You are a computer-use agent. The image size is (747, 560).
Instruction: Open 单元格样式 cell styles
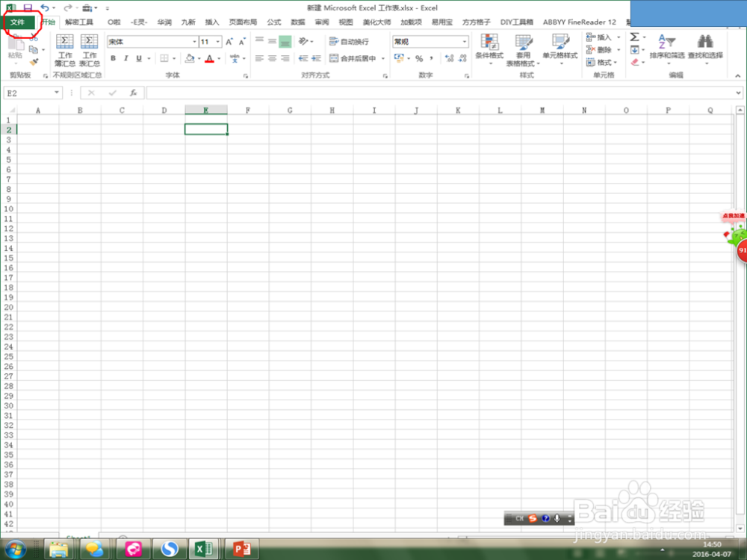point(560,49)
